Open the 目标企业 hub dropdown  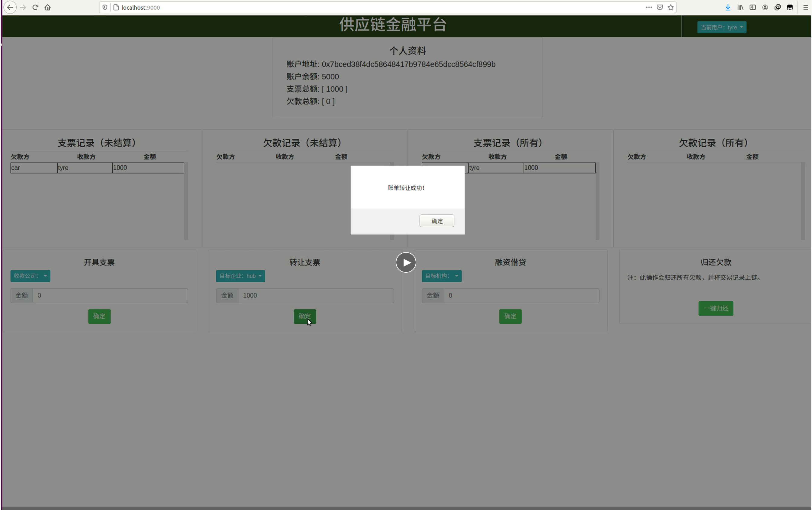[x=240, y=276]
